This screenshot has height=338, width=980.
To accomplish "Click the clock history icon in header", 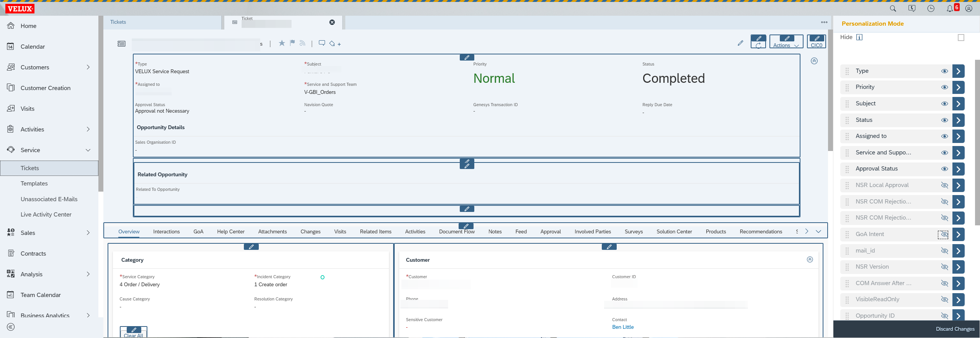I will (x=931, y=8).
